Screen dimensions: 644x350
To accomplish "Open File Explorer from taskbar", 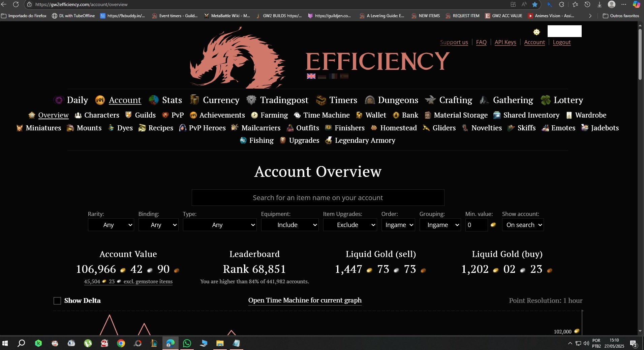I will [x=220, y=343].
